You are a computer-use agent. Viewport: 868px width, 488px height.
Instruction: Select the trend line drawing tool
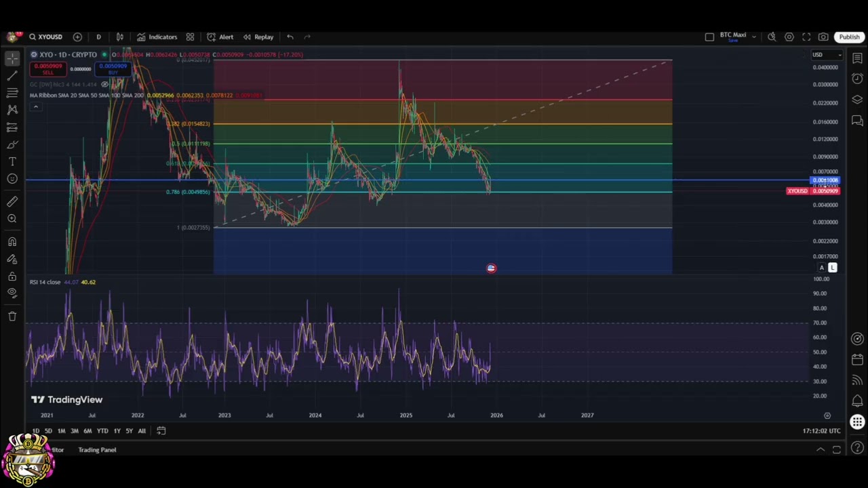point(12,76)
